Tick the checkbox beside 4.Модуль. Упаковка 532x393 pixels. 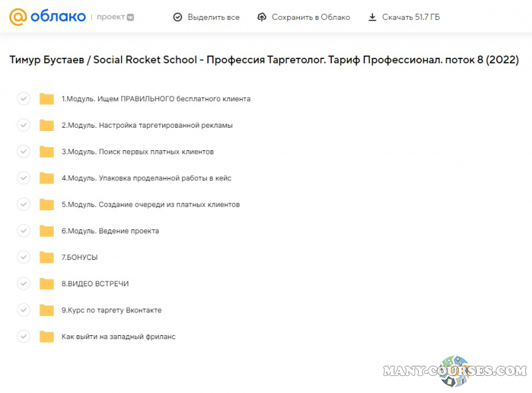click(23, 178)
